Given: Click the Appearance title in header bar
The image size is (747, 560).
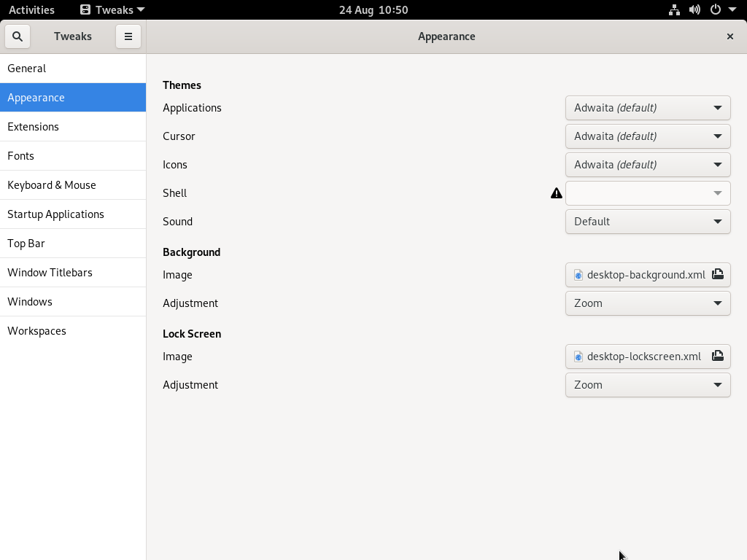Looking at the screenshot, I should 446,36.
